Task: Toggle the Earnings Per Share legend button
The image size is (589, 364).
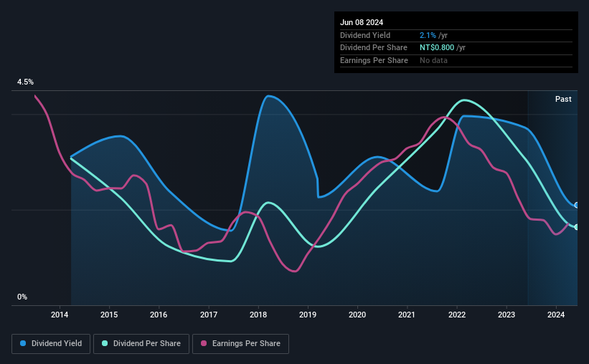Action: [x=240, y=344]
